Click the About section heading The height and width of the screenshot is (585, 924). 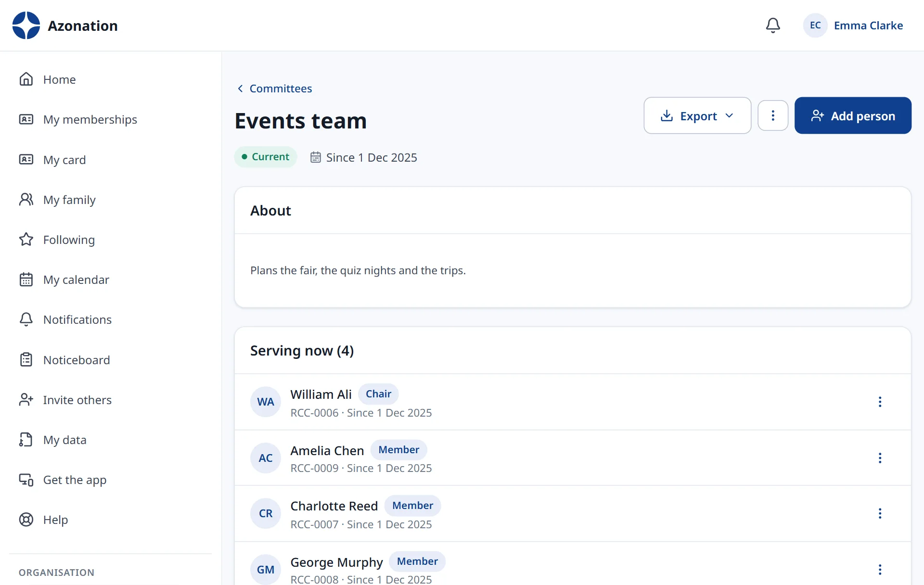click(270, 211)
